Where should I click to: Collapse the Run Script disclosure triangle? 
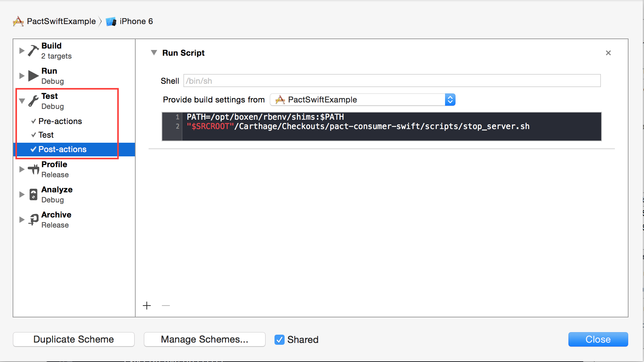tap(154, 53)
